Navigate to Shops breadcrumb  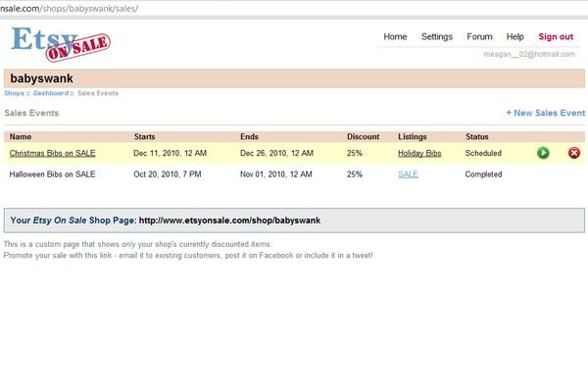tap(14, 93)
